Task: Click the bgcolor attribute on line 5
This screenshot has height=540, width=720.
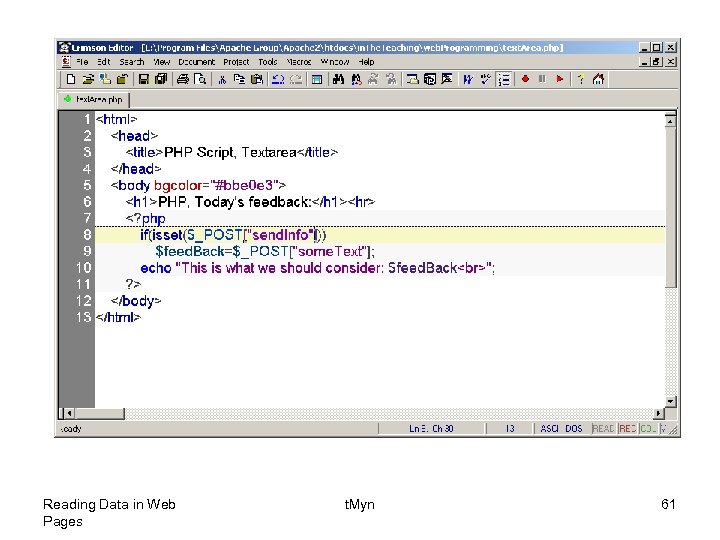Action: pyautogui.click(x=178, y=186)
